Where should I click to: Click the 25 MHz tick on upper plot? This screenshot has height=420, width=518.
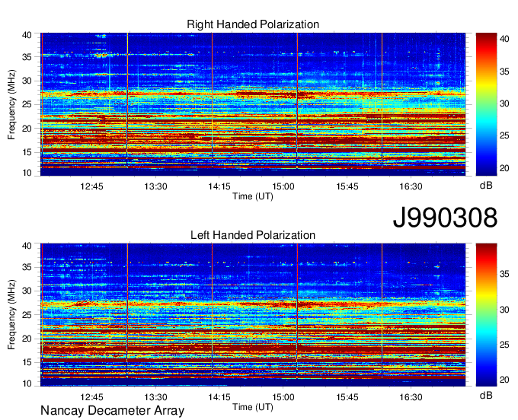[27, 104]
